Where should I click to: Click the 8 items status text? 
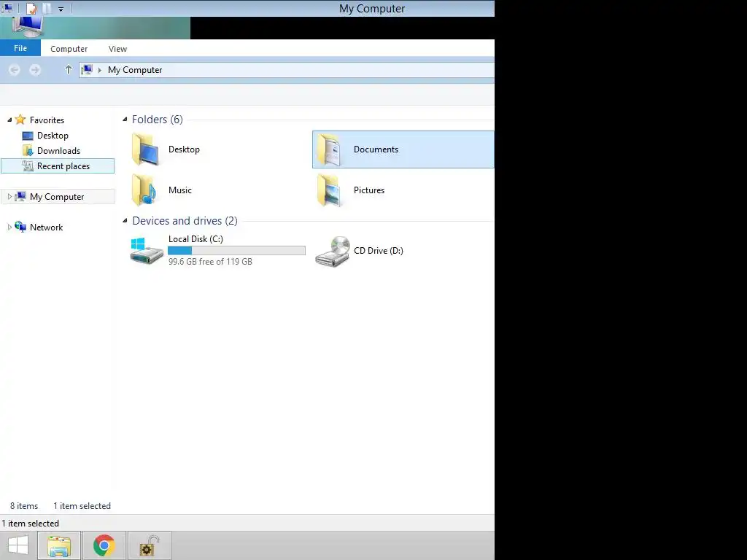pos(24,506)
